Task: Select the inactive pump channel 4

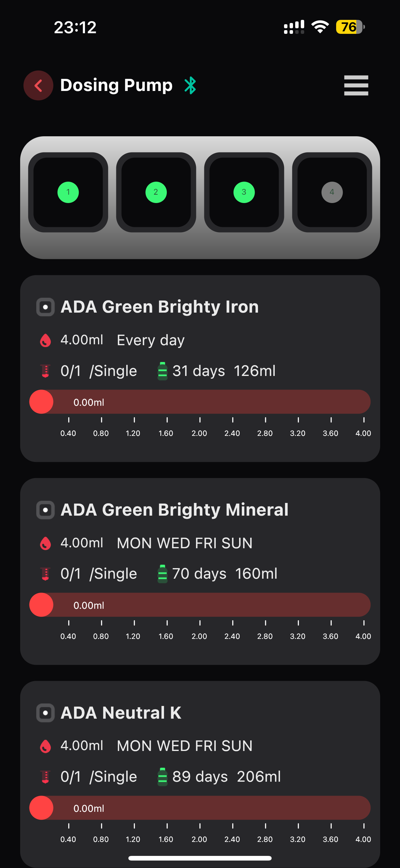Action: tap(332, 192)
